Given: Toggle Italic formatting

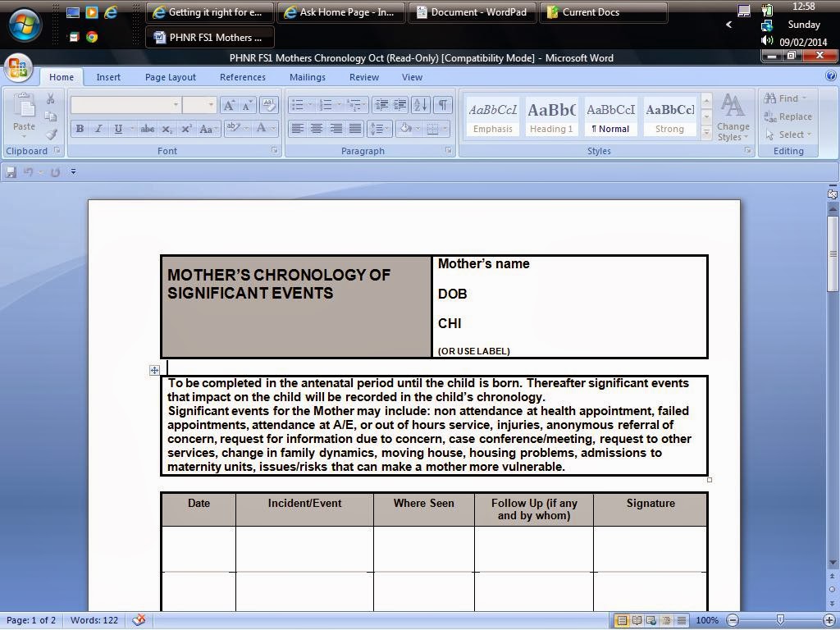Looking at the screenshot, I should click(x=98, y=129).
